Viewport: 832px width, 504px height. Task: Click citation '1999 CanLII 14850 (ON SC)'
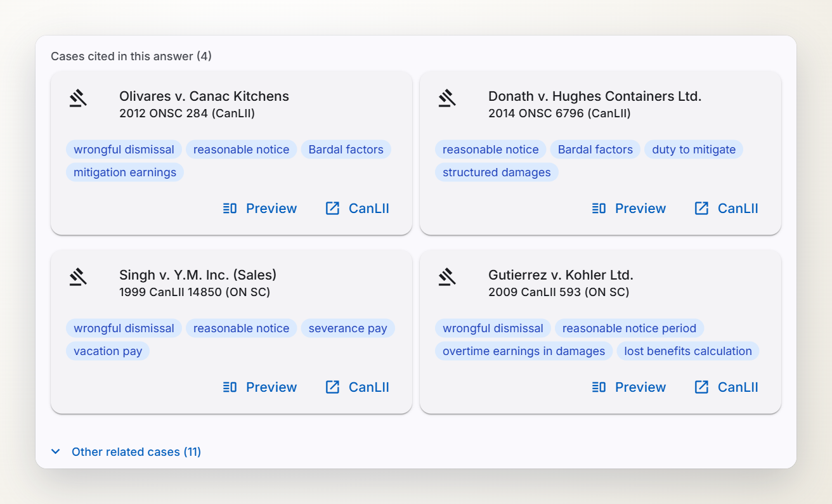(195, 292)
